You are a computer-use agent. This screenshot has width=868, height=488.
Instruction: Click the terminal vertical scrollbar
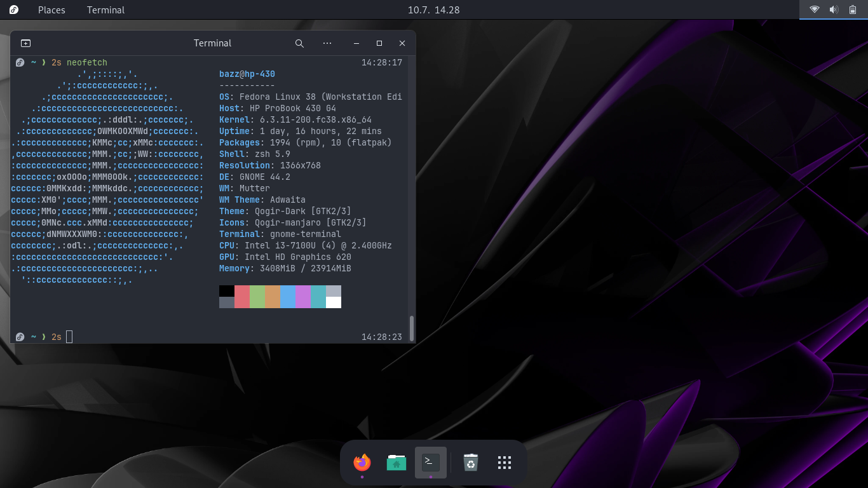click(412, 328)
